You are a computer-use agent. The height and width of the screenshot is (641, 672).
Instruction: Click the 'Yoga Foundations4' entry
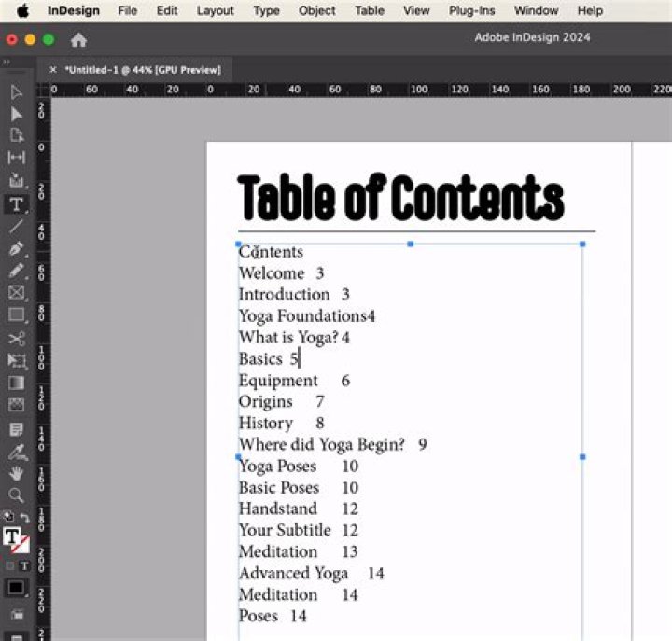tap(307, 316)
